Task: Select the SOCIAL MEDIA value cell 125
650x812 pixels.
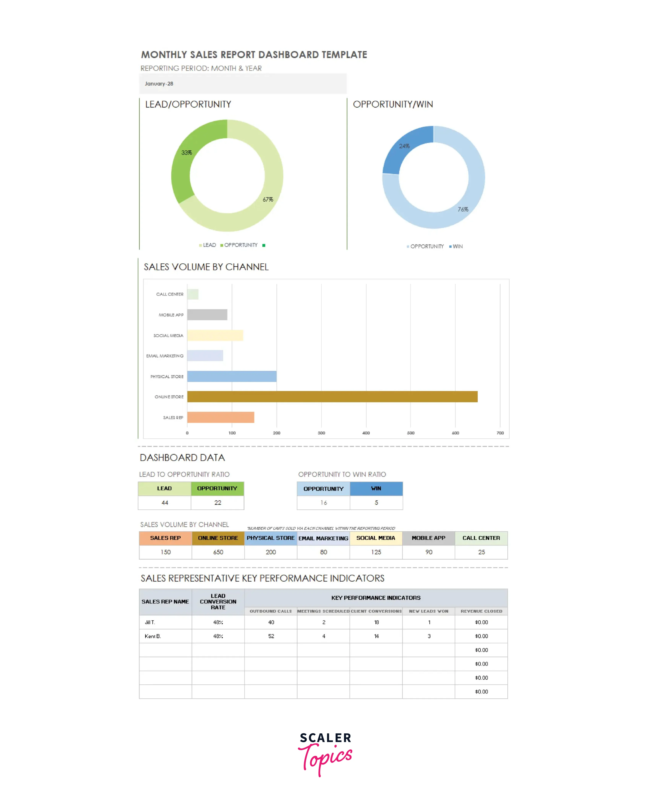Action: (376, 552)
